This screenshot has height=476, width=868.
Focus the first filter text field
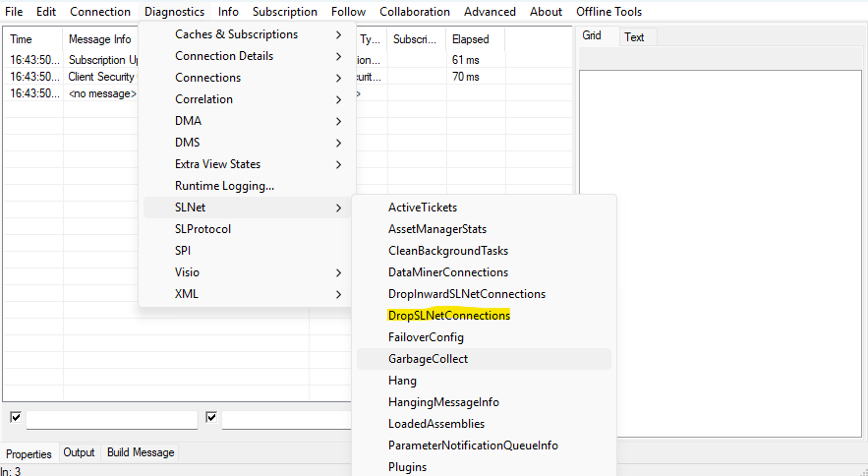point(112,420)
